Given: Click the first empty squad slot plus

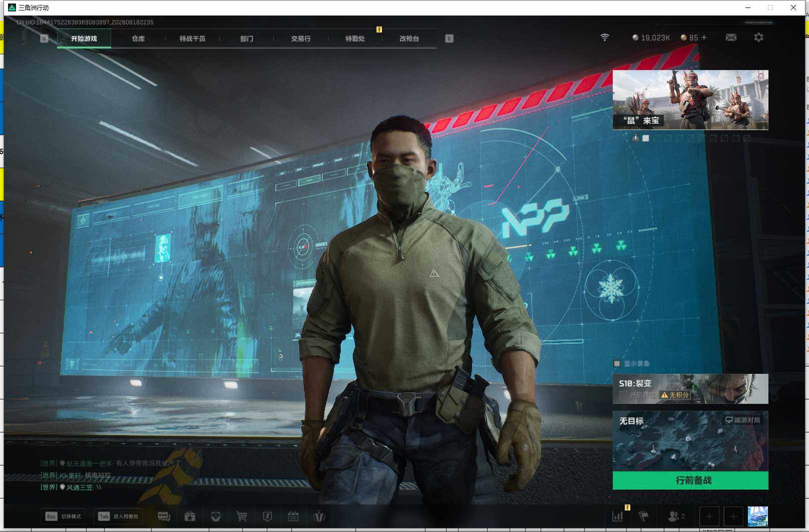Looking at the screenshot, I should (x=709, y=516).
